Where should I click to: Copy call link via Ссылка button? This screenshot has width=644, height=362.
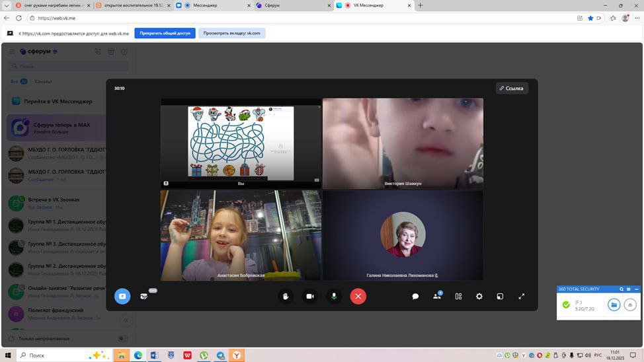pos(512,88)
